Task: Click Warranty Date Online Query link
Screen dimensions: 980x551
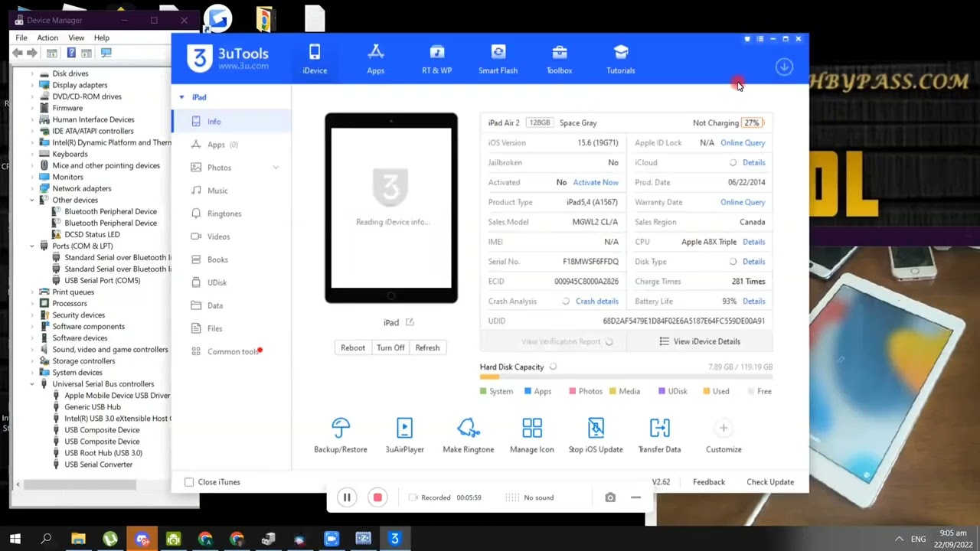Action: (743, 202)
